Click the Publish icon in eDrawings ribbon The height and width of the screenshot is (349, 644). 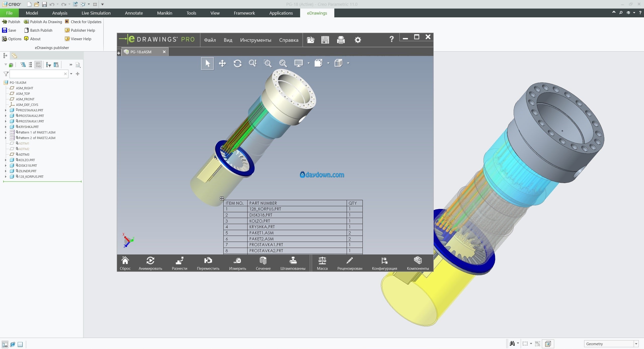[x=5, y=22]
